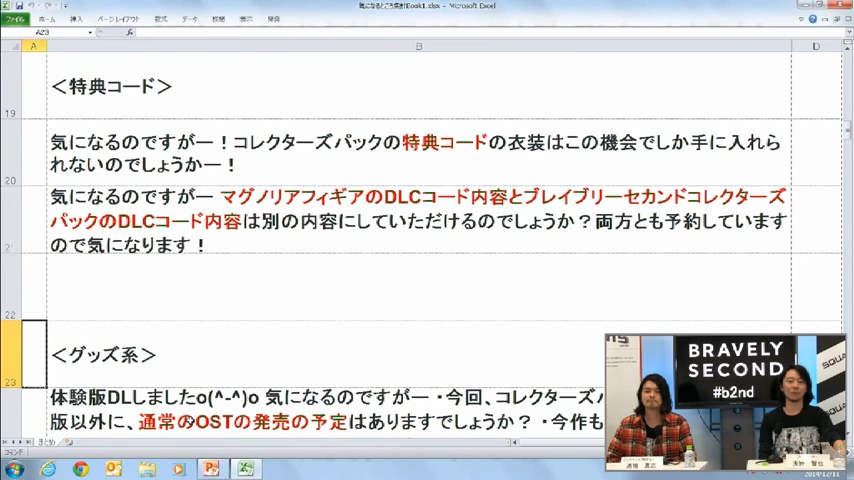Click the cell mentioning マグノリアフィギアのDLCコード内容

click(x=419, y=220)
